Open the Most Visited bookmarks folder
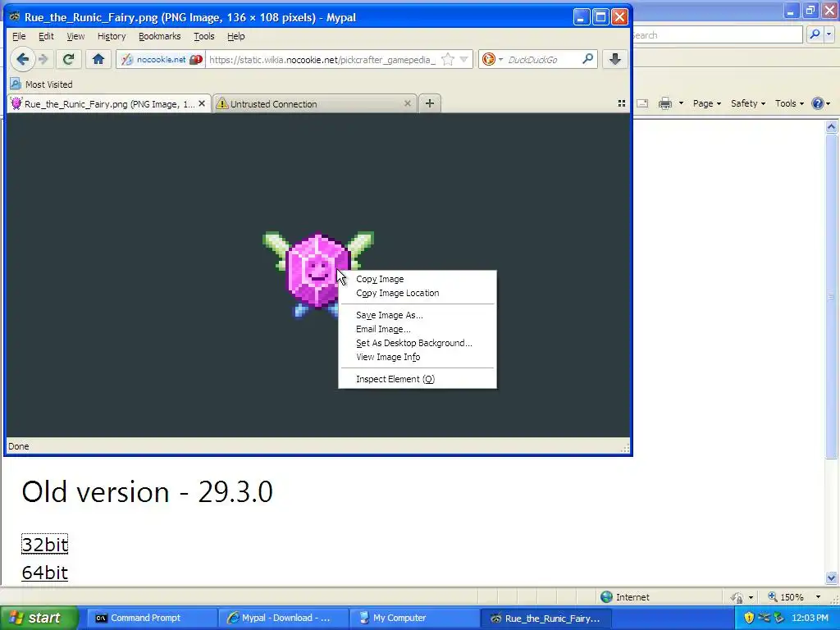Screen dimensions: 840x630 point(42,84)
